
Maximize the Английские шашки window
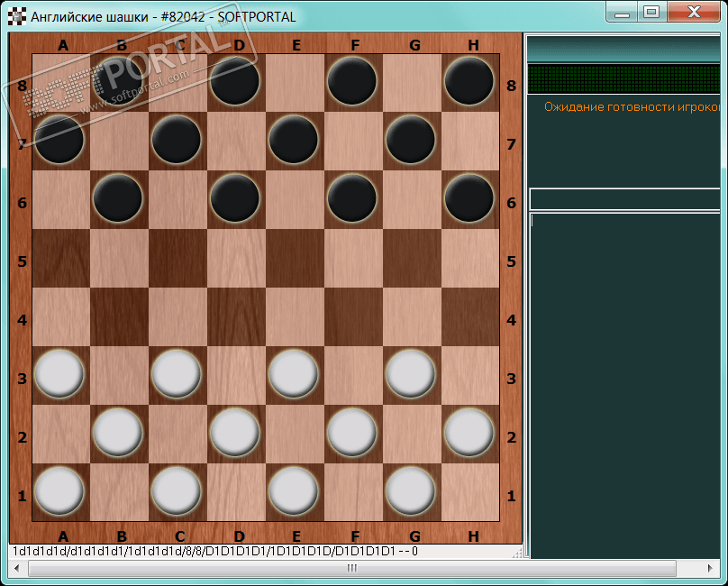pyautogui.click(x=651, y=12)
